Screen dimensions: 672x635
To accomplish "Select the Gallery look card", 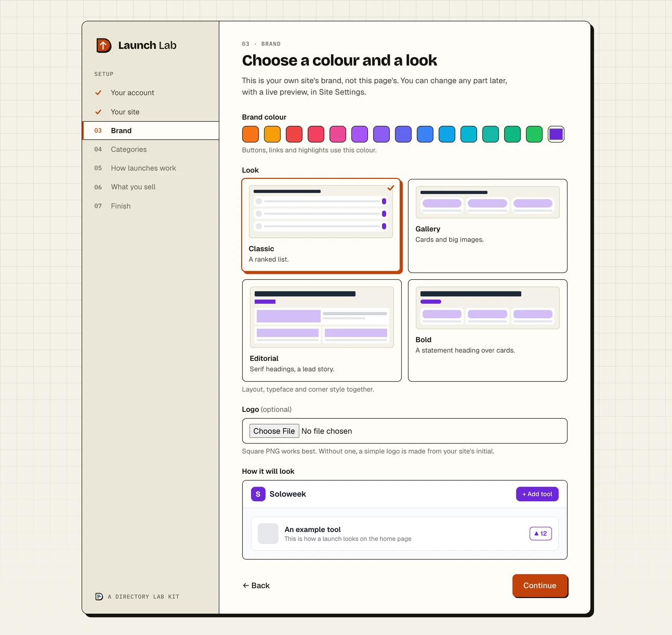I will 487,226.
